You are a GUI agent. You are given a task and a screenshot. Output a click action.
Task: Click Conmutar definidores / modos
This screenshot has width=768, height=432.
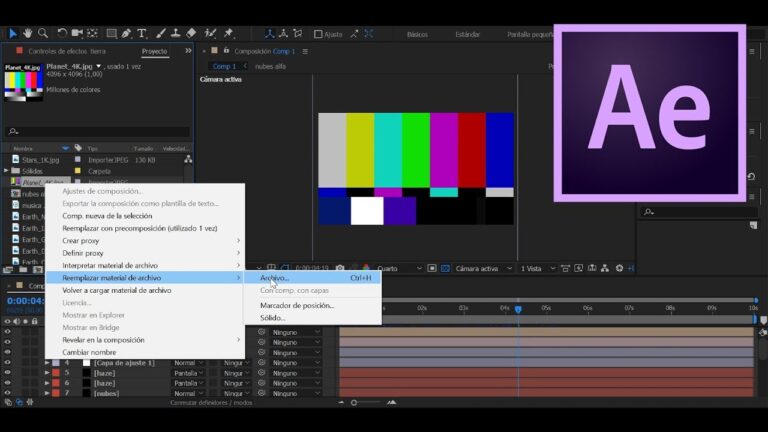coord(211,403)
